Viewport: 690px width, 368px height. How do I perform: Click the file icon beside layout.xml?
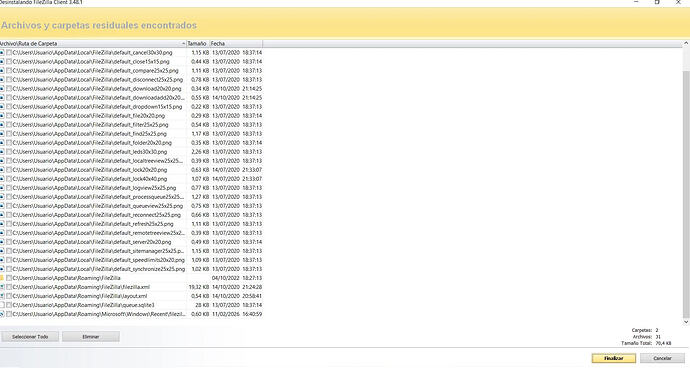(2, 296)
